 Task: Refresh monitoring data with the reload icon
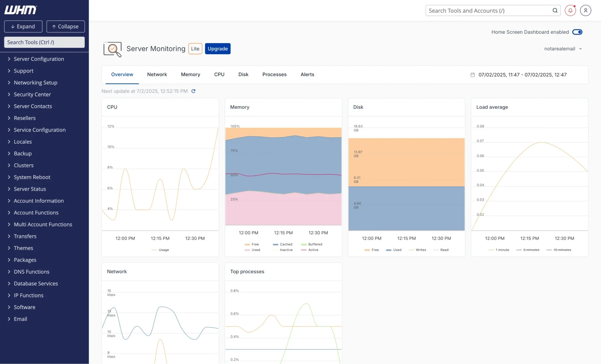[x=193, y=91]
